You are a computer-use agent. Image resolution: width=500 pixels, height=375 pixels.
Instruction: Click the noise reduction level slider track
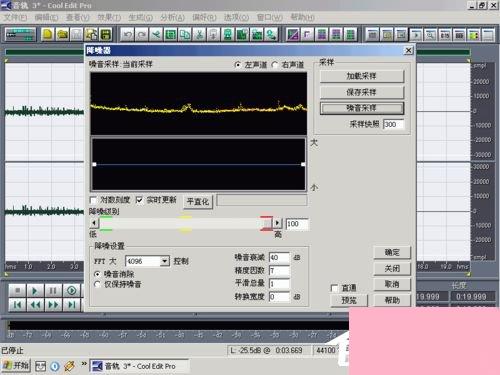(x=186, y=223)
